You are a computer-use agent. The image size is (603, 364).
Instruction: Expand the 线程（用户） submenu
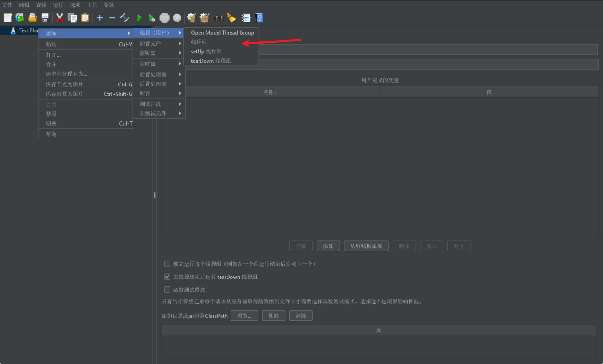pyautogui.click(x=158, y=33)
